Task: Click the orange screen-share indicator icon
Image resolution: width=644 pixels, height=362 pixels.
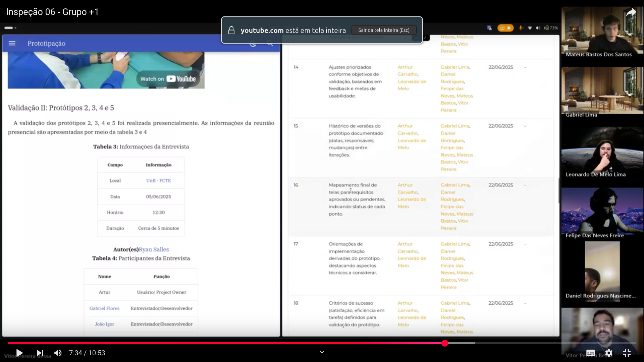Action: (x=502, y=28)
